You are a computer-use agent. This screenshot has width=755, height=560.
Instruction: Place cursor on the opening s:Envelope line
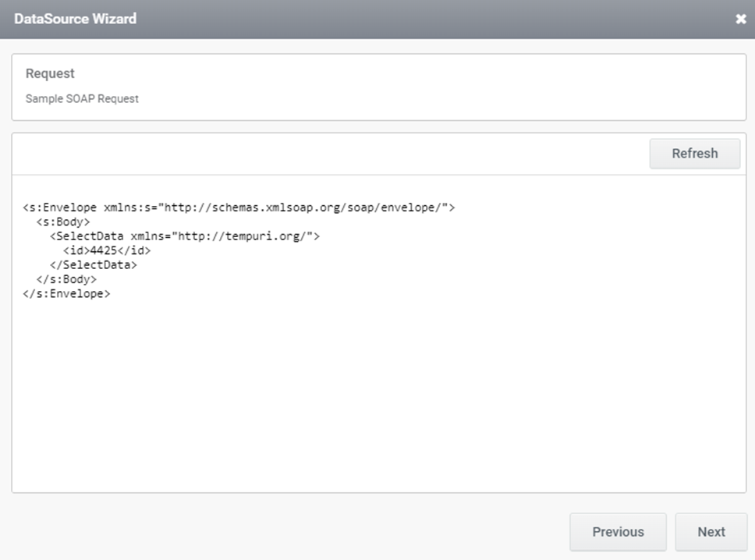[239, 207]
